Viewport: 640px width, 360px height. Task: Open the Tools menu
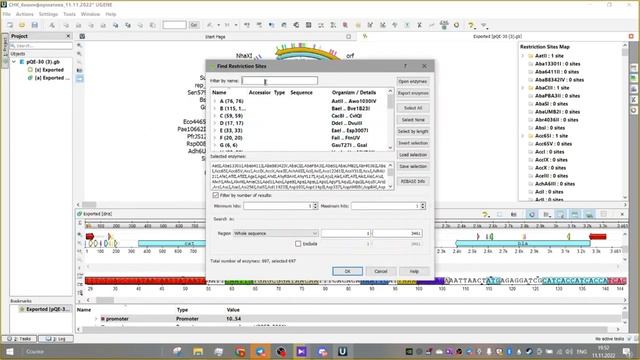pos(69,14)
